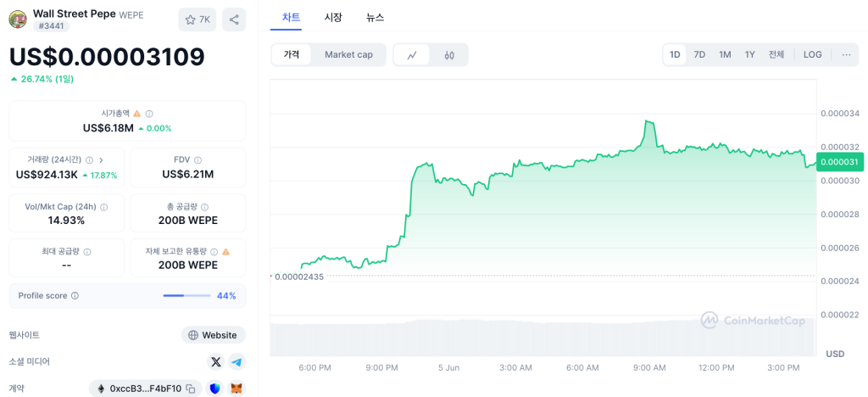Click the 5 Jun date axis label
The width and height of the screenshot is (868, 397).
[x=448, y=367]
